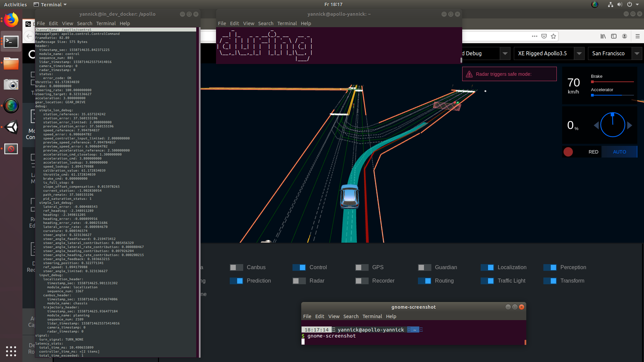
Task: Click the network status tray icon
Action: (610, 4)
